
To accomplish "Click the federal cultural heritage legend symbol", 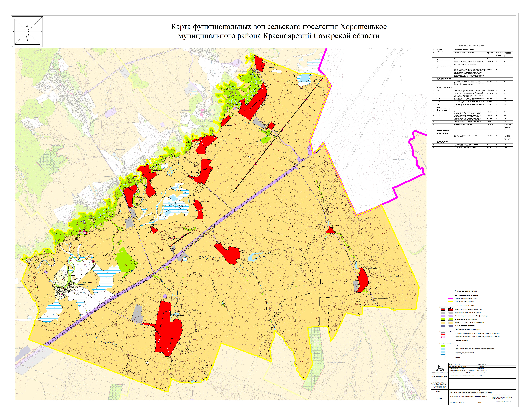I will [x=443, y=334].
